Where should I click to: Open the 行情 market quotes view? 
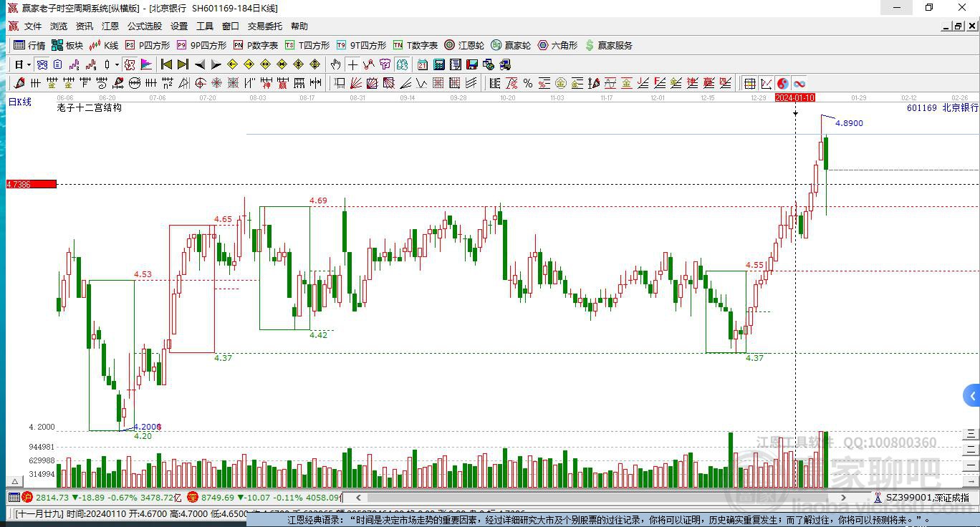29,45
